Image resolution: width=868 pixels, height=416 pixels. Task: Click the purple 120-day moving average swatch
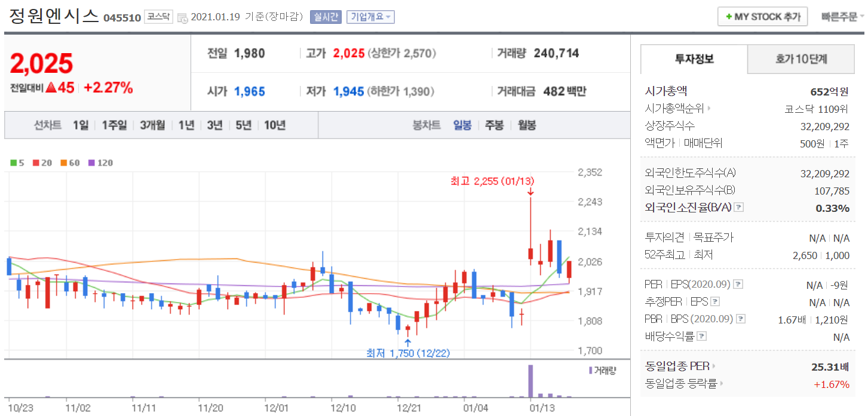[x=91, y=163]
